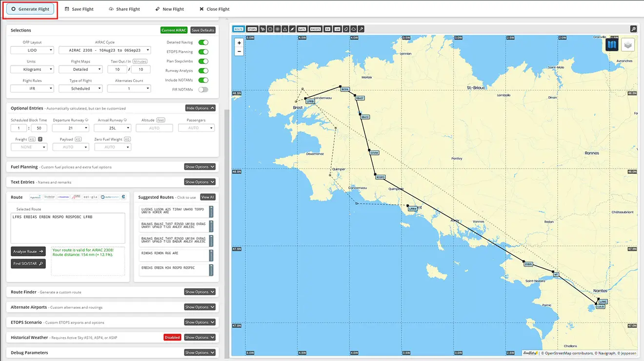Toggle Detailed Navlog switch
Image resolution: width=644 pixels, height=361 pixels.
coord(203,42)
